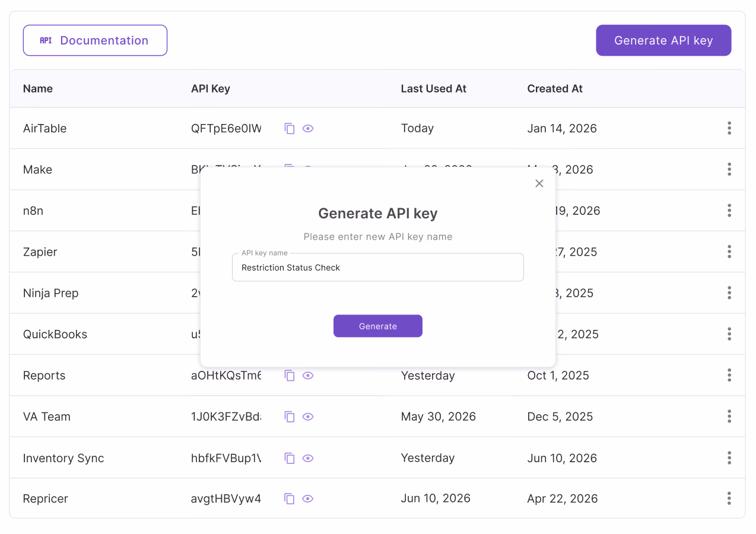Select the Ninja Prep name cell
The width and height of the screenshot is (756, 534).
(51, 293)
